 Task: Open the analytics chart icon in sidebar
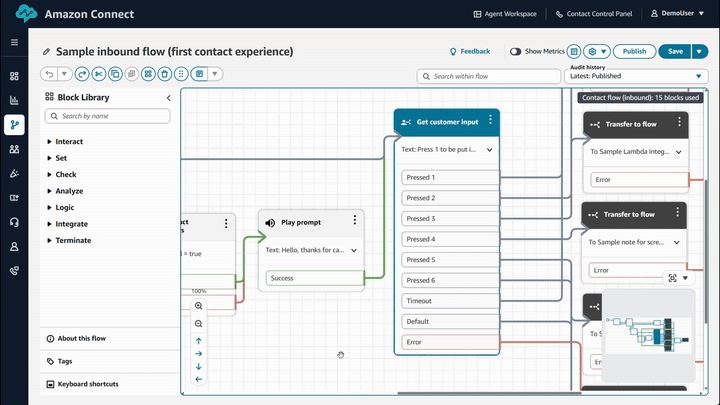pyautogui.click(x=14, y=100)
